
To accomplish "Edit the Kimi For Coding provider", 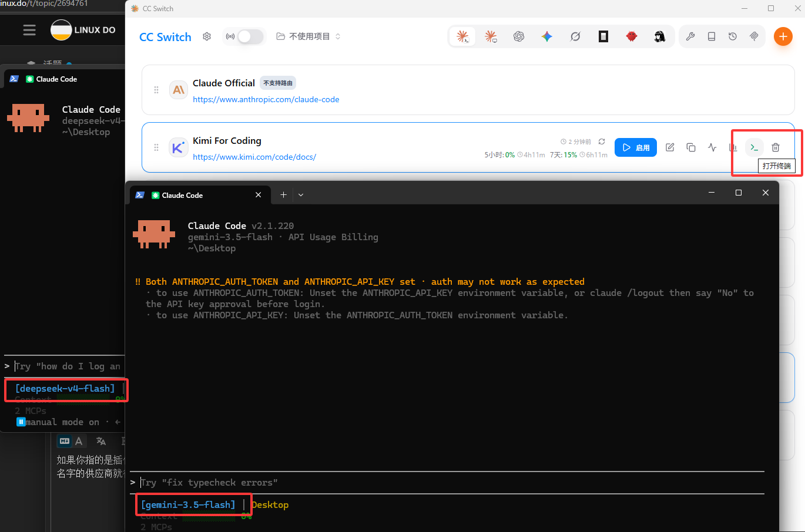I will [670, 147].
